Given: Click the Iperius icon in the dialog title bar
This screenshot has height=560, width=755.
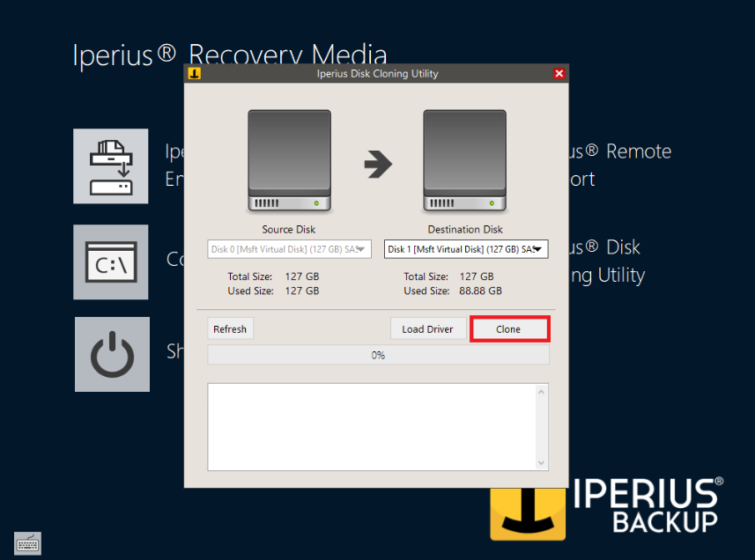Looking at the screenshot, I should (x=195, y=73).
